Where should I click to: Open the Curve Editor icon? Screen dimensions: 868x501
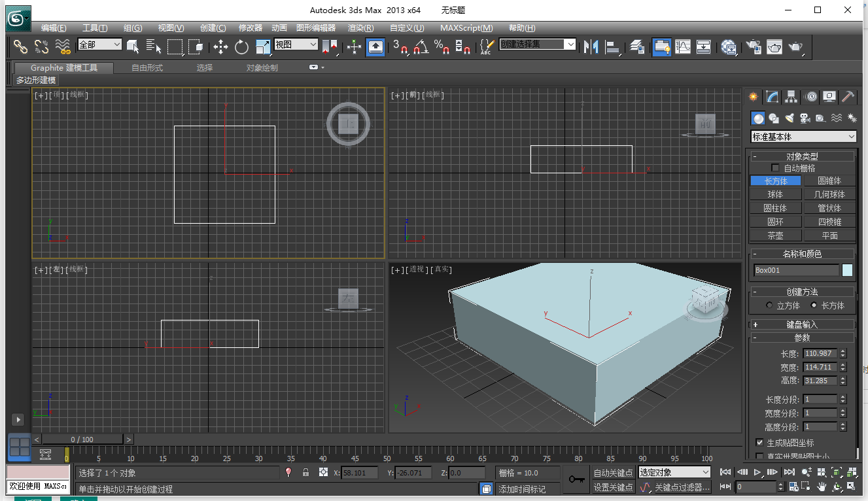683,46
